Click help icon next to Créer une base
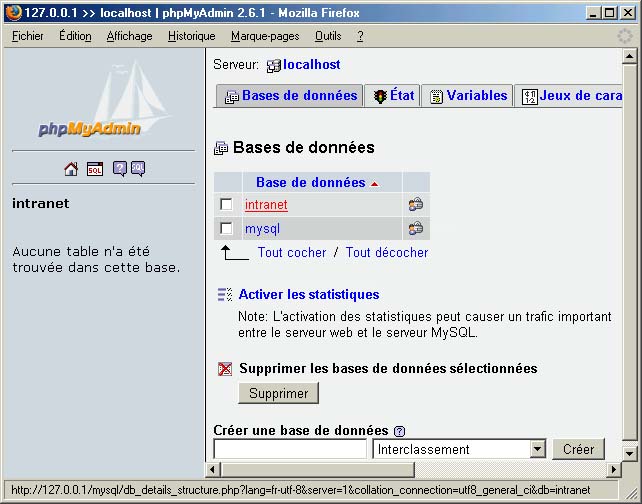642x504 pixels. click(x=399, y=431)
